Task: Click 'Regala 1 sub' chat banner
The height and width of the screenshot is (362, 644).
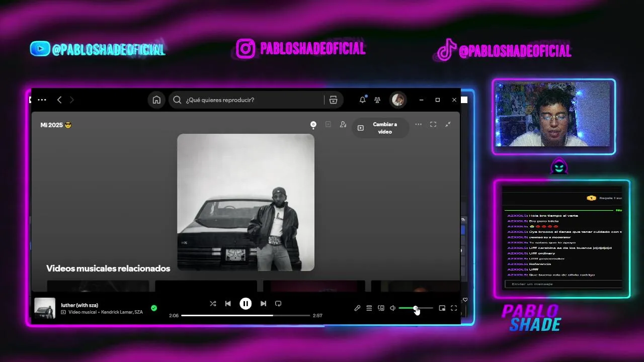Action: coord(604,198)
